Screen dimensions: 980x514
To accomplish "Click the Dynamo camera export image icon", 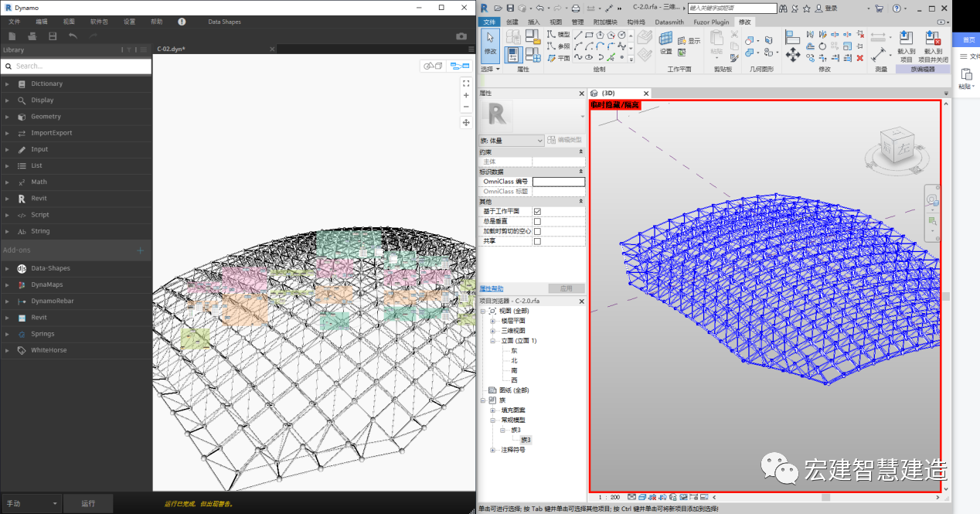I will coord(461,36).
